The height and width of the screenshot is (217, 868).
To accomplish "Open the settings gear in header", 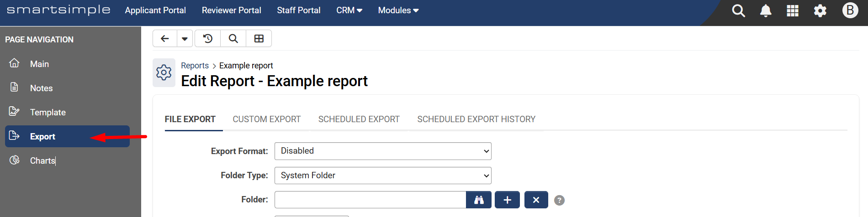I will [x=820, y=10].
